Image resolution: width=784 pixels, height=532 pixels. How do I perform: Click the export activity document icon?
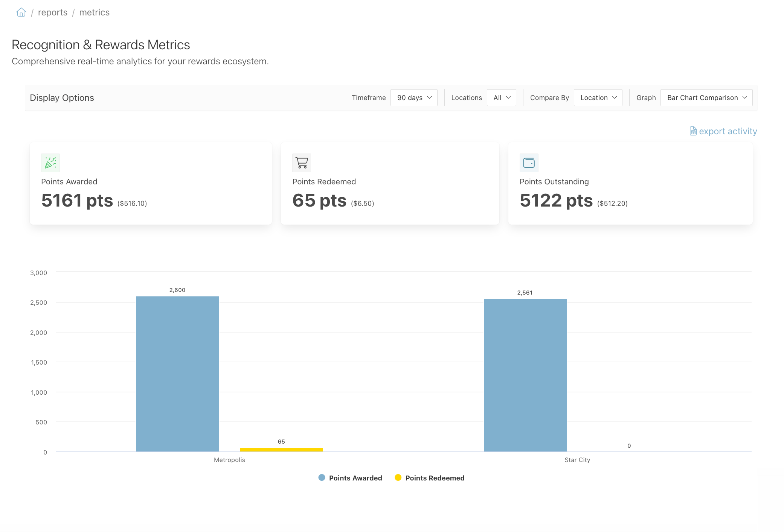[693, 131]
